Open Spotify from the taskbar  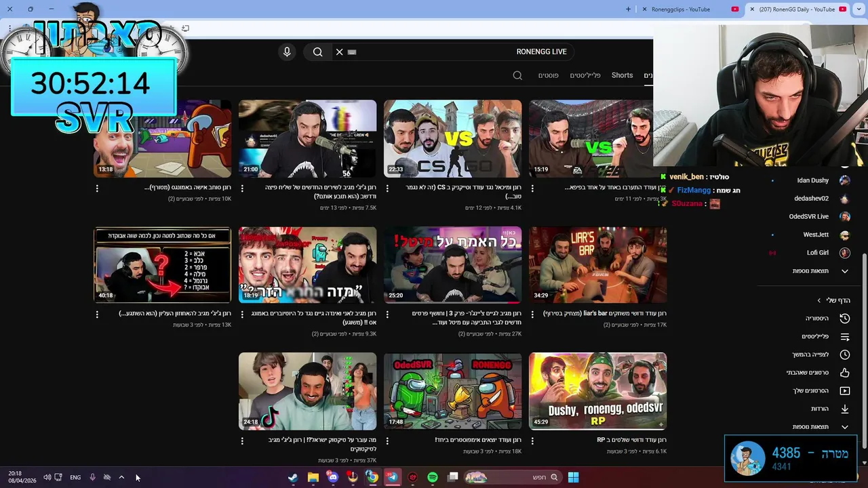(x=433, y=477)
